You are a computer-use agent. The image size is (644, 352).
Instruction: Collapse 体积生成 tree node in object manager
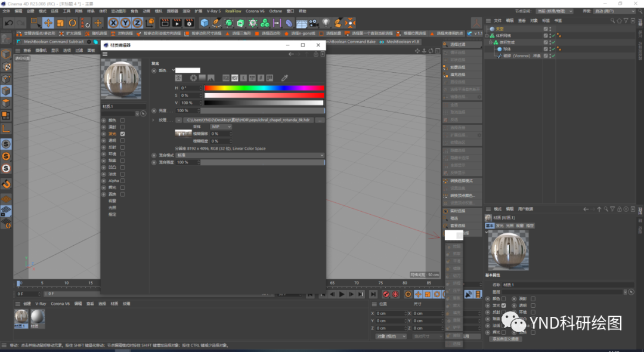490,42
